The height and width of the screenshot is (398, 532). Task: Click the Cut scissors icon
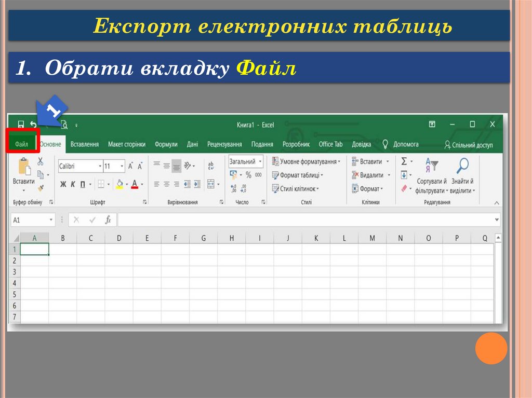pyautogui.click(x=41, y=161)
